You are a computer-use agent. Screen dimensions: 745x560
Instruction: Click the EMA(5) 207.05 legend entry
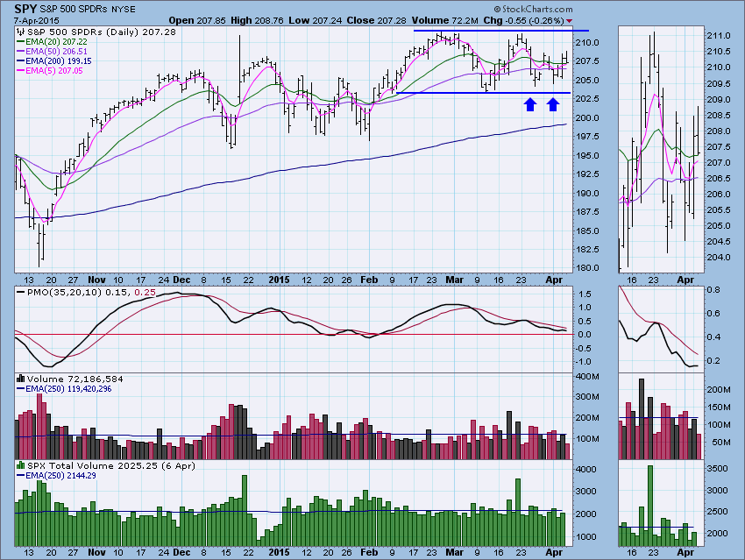pos(54,71)
